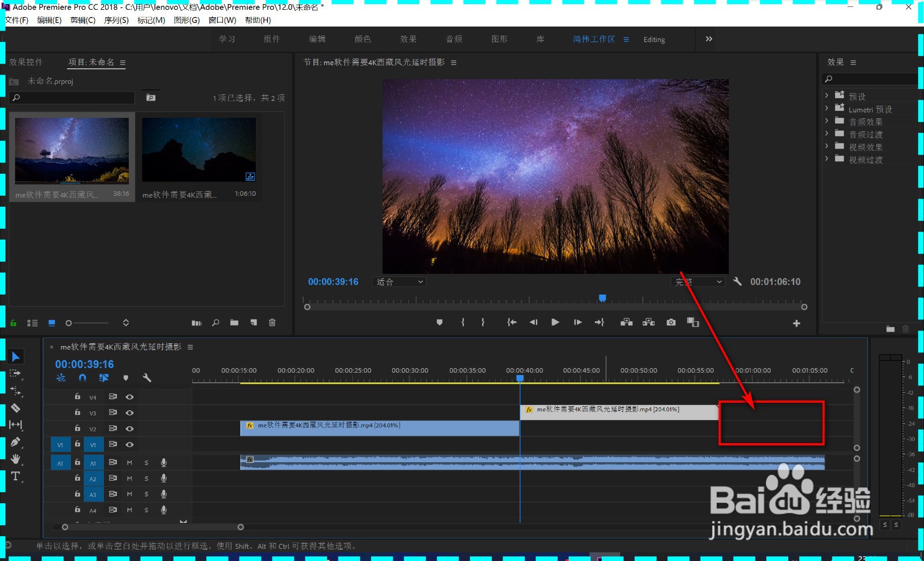Delete selected project item trash
This screenshot has height=561, width=924.
pos(273,323)
